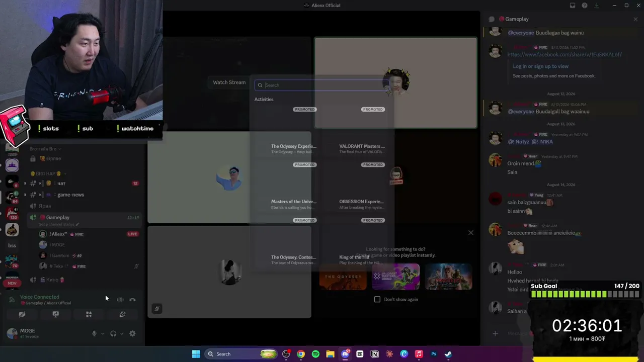The height and width of the screenshot is (362, 644).
Task: Open microphone input options dropdown arrow
Action: (x=102, y=333)
